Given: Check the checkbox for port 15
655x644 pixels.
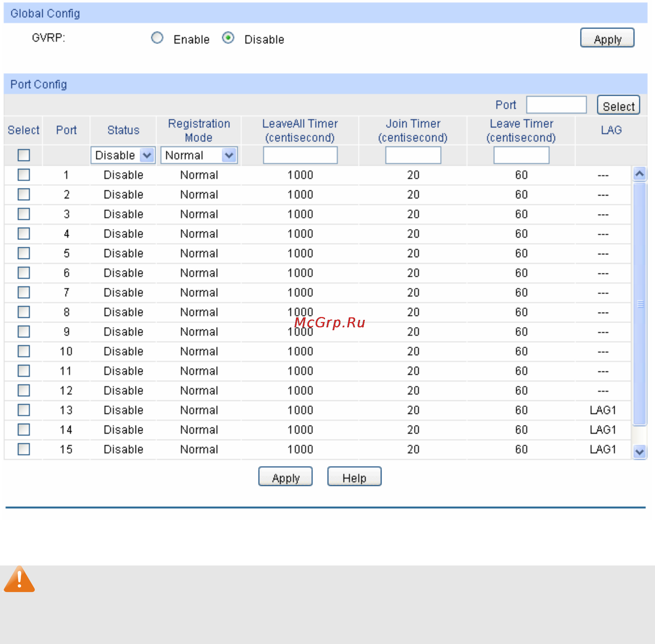Looking at the screenshot, I should [24, 449].
